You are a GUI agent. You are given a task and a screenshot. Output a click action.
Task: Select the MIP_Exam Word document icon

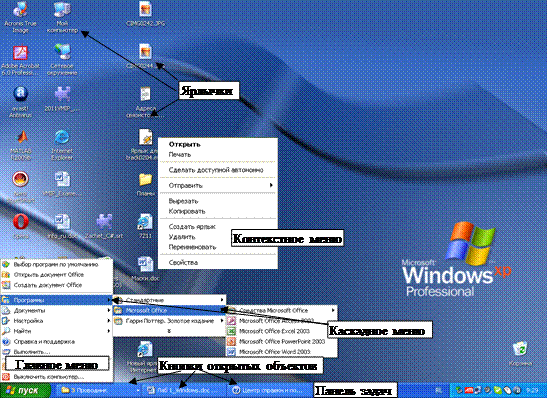(62, 179)
